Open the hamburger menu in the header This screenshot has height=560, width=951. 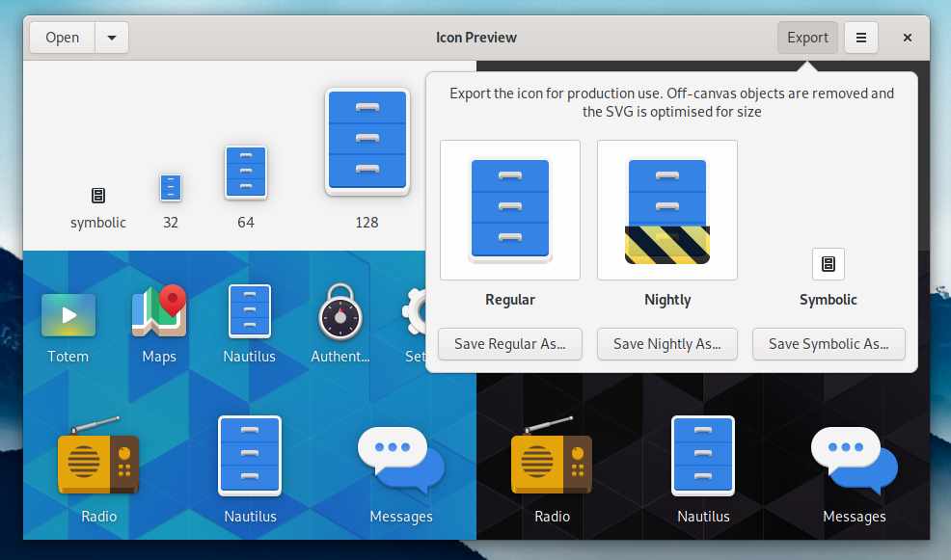pyautogui.click(x=860, y=38)
